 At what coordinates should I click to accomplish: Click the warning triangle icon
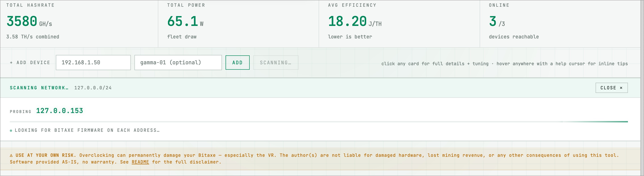[11, 155]
